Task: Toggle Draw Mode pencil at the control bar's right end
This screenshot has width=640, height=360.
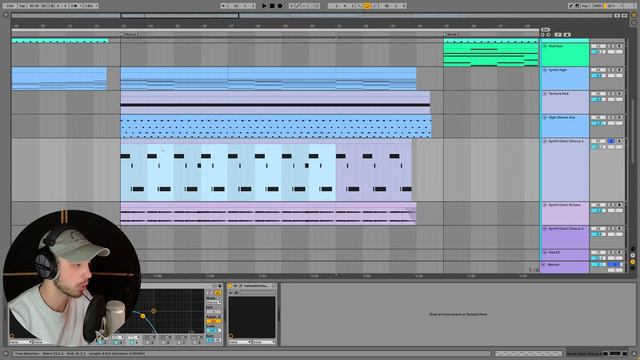Action: (571, 6)
